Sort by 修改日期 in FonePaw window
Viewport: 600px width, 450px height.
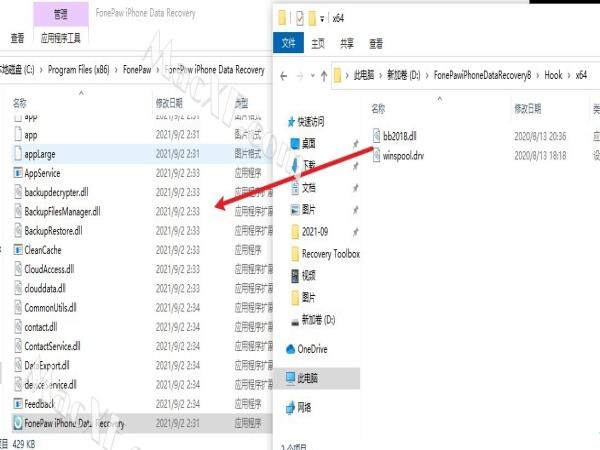coord(169,103)
